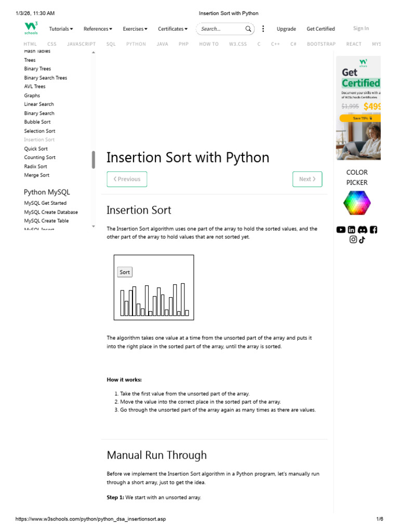Open the Instagram icon link
The height and width of the screenshot is (532, 399).
[353, 240]
